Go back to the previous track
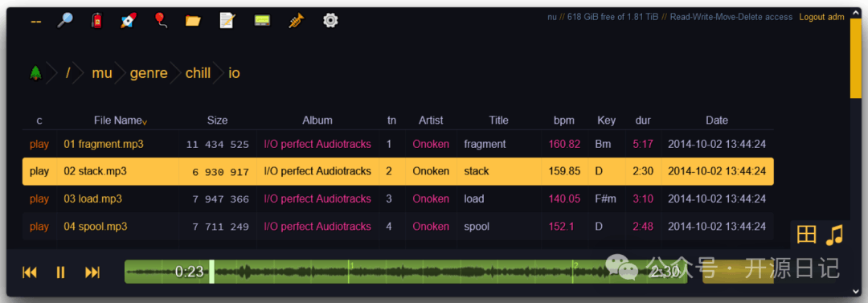Viewport: 868px width, 303px height. coord(30,272)
